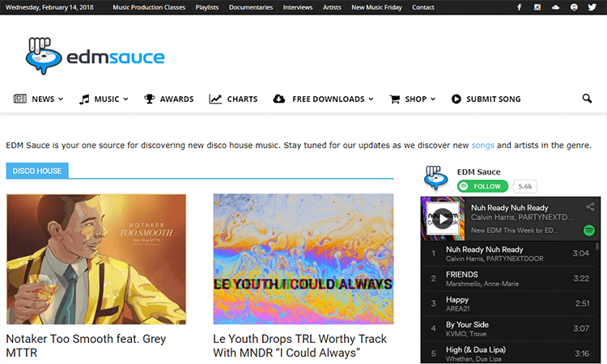The image size is (607, 364).
Task: Play track 3 Happy by AREA21
Action: (x=508, y=303)
